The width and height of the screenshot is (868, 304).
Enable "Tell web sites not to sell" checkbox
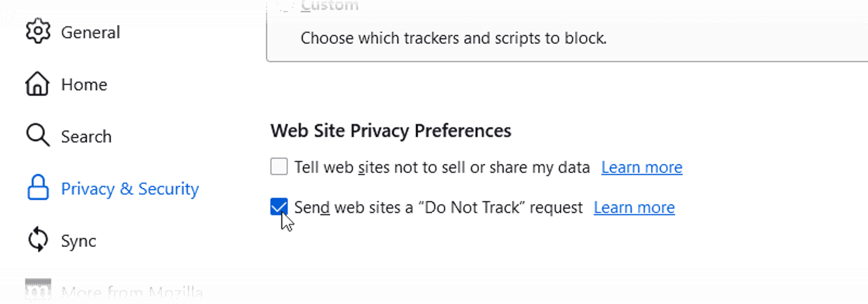point(279,166)
